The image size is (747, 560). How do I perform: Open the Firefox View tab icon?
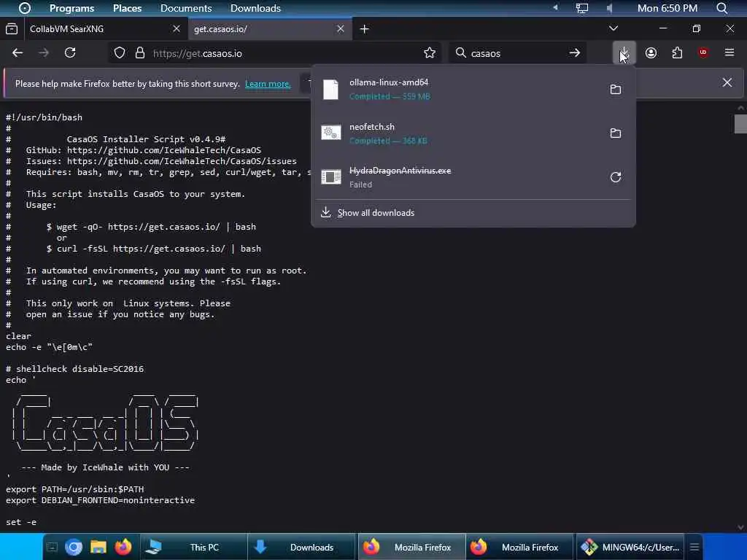click(12, 29)
